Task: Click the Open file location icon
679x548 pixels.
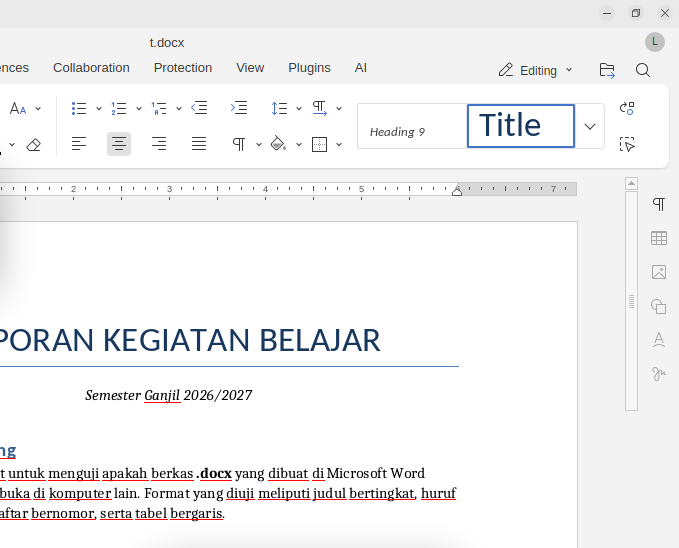Action: [607, 70]
